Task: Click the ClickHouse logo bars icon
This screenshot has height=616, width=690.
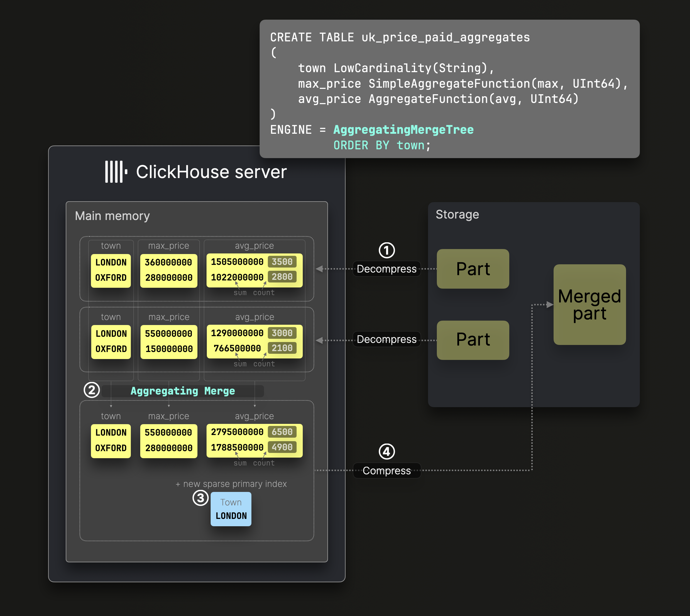Action: tap(116, 172)
